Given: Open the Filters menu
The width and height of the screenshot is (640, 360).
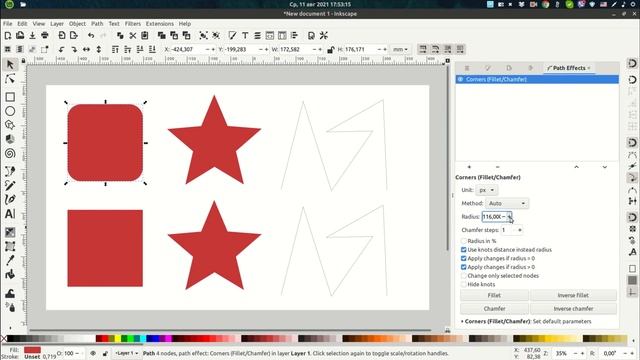Looking at the screenshot, I should coord(133,24).
